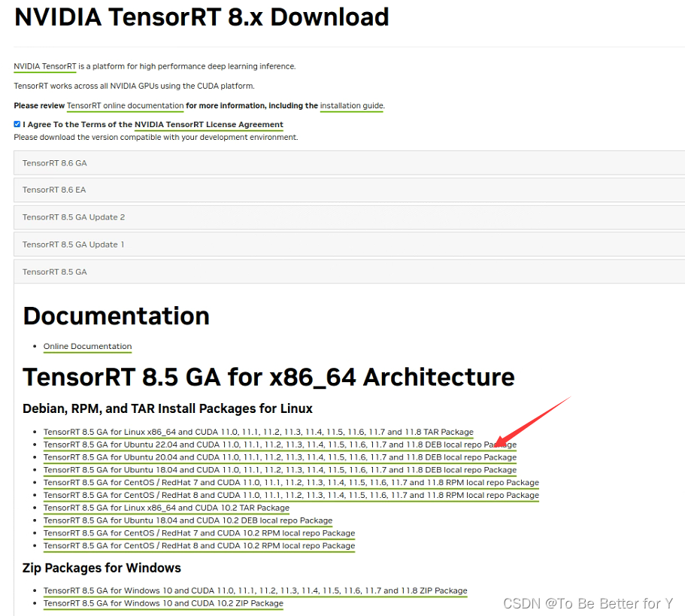The image size is (685, 616).
Task: Open the installation guide link
Action: point(351,105)
